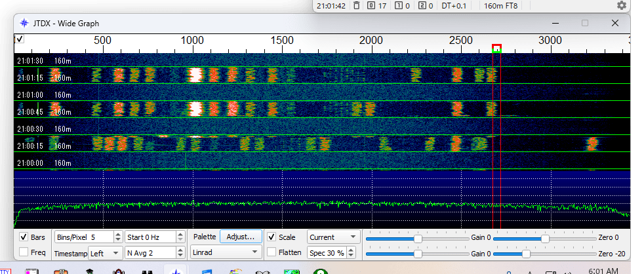This screenshot has width=644, height=274.
Task: Click the 21:01:30 timestamp in the waterfall
Action: [x=30, y=61]
